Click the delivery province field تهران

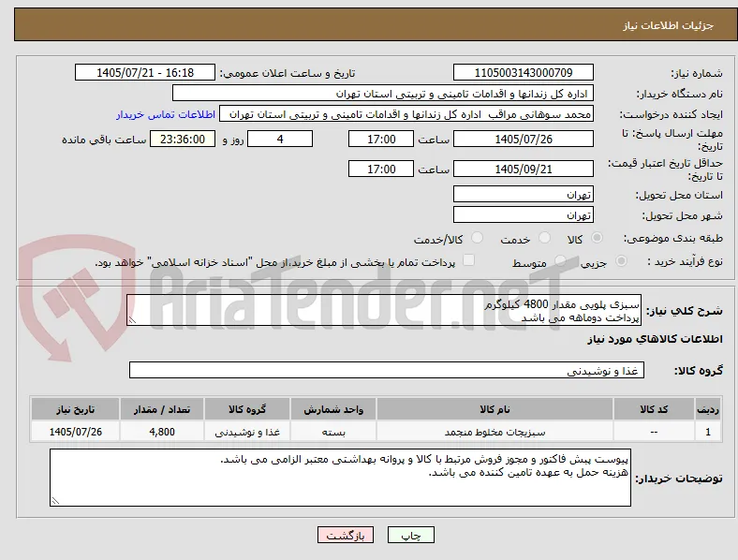click(524, 194)
